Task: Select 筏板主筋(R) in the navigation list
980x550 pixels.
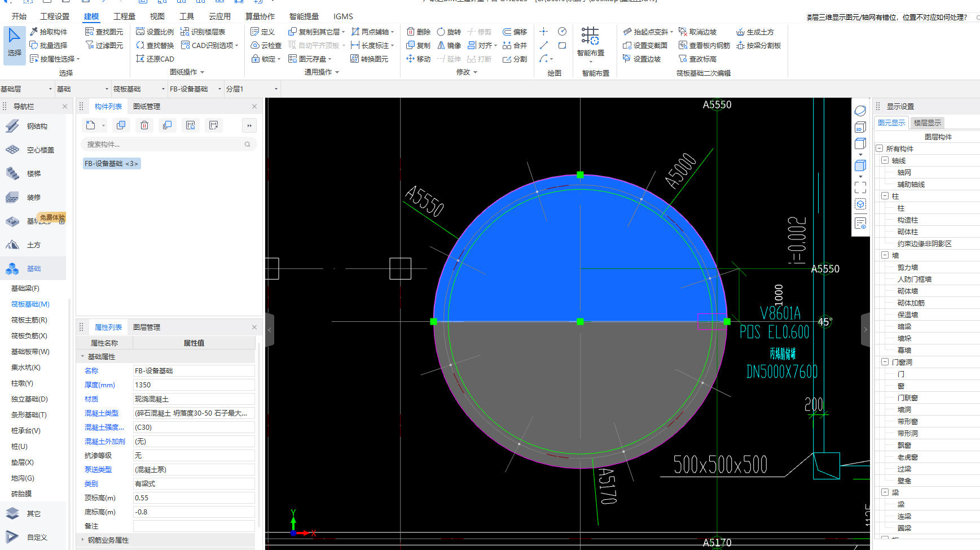Action: click(29, 320)
